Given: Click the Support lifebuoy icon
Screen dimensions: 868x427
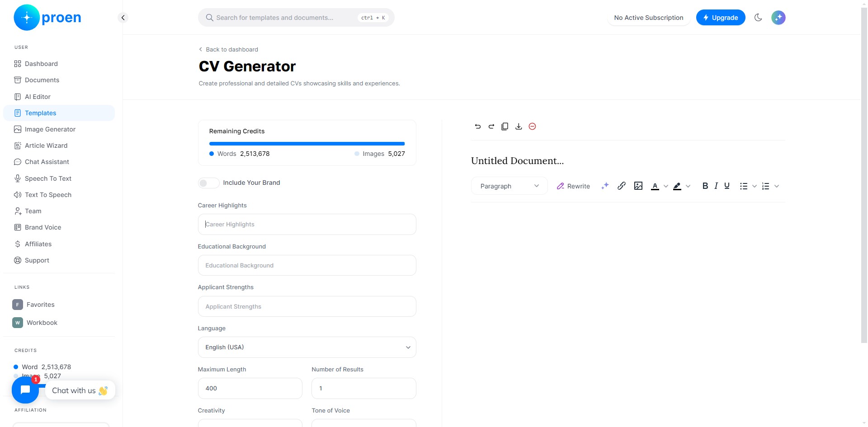Looking at the screenshot, I should click(18, 260).
